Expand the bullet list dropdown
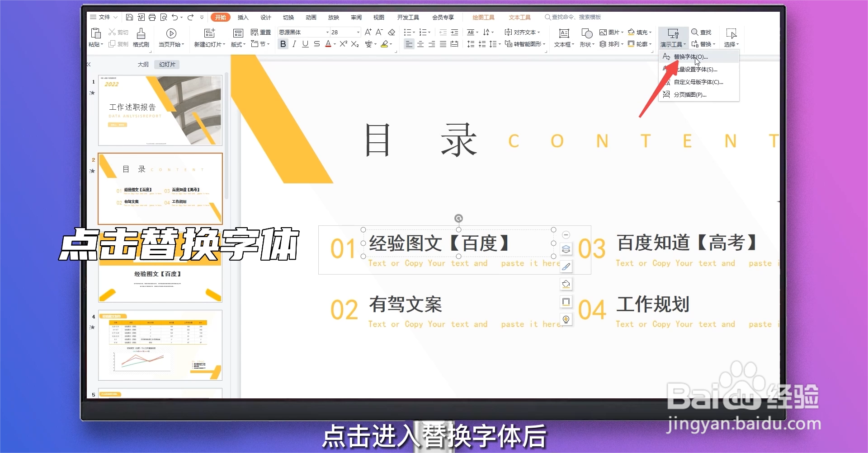Image resolution: width=868 pixels, height=453 pixels. pos(413,32)
